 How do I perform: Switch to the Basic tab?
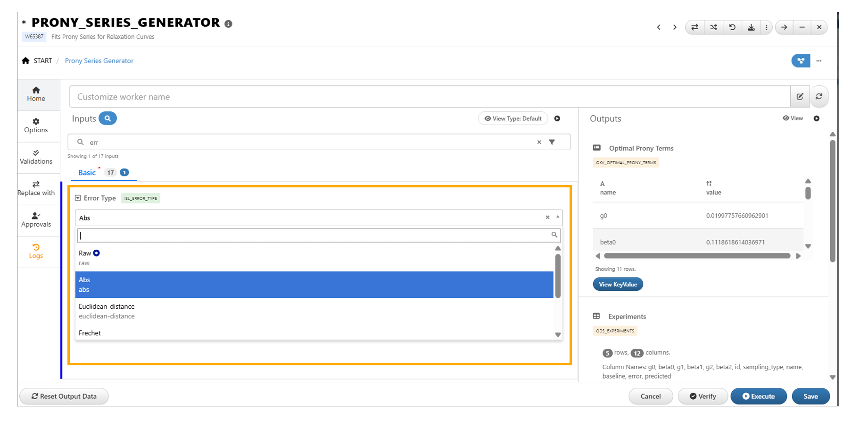click(87, 173)
